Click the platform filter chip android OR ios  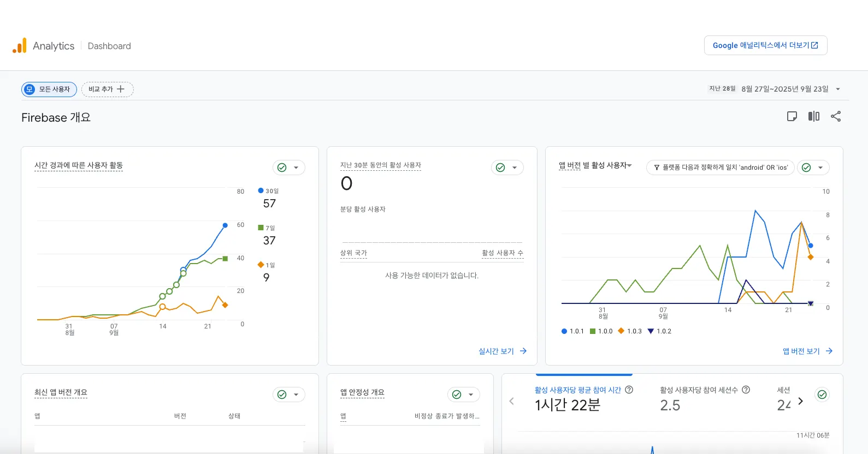[721, 168]
